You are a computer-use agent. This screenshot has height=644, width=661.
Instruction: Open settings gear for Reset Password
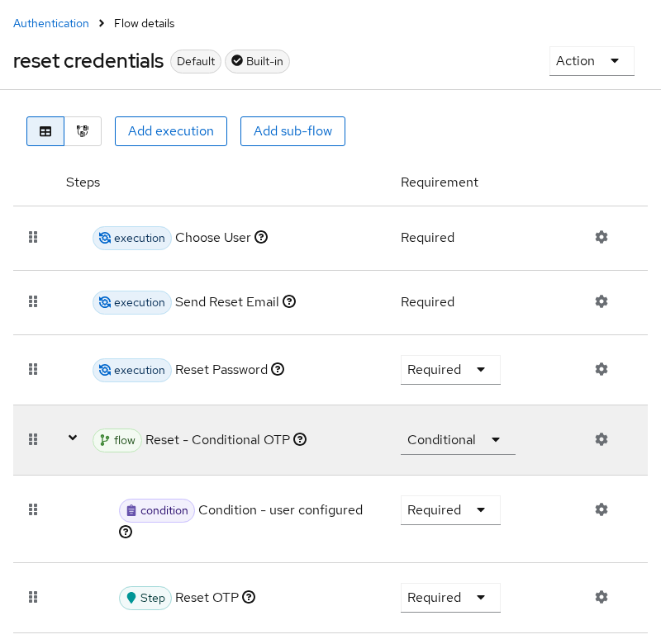[602, 369]
